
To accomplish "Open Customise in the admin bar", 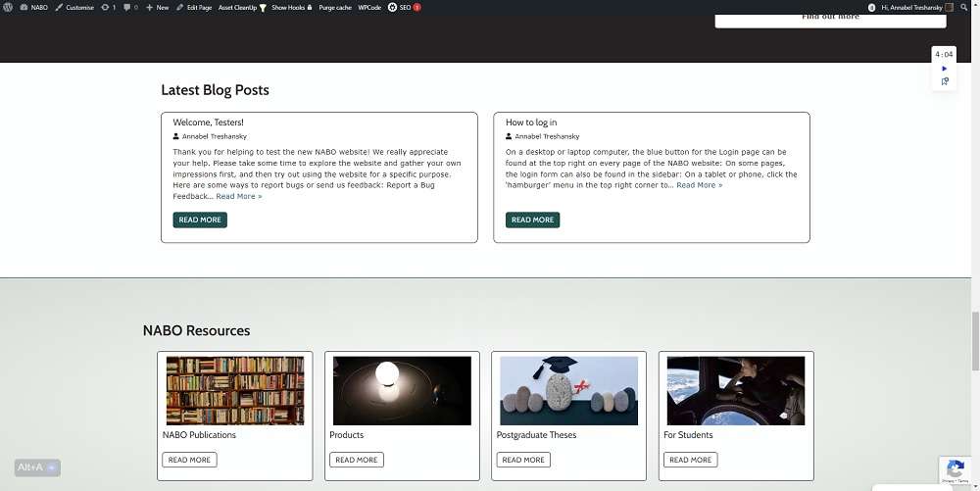I will click(74, 8).
